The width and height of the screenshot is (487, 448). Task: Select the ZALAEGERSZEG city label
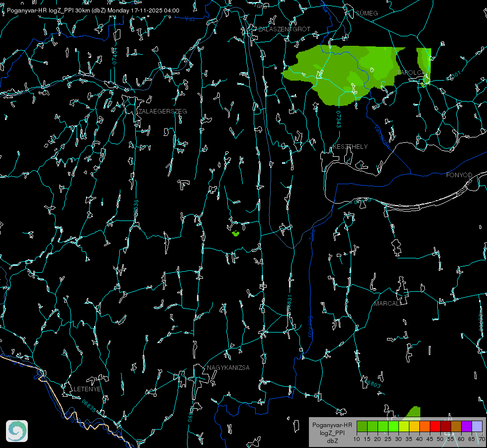pyautogui.click(x=163, y=112)
